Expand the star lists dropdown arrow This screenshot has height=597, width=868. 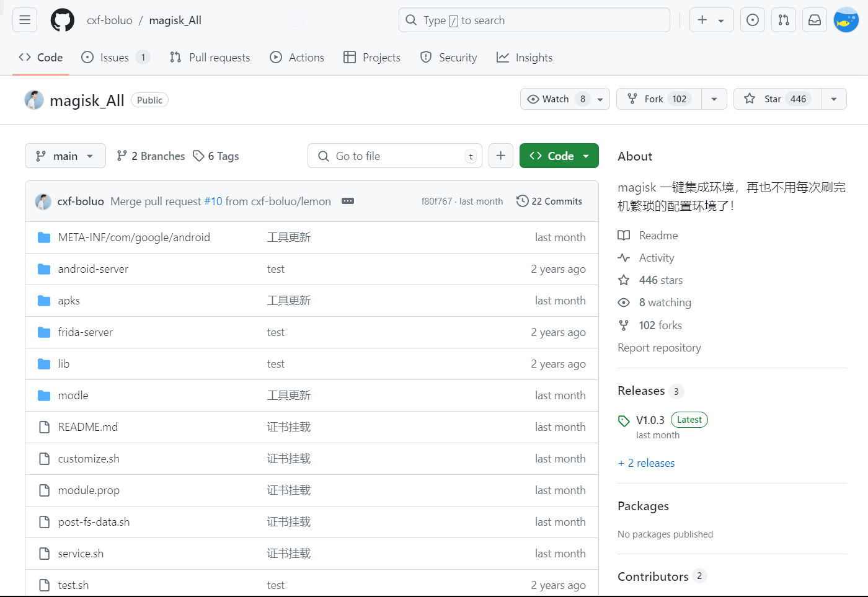834,99
